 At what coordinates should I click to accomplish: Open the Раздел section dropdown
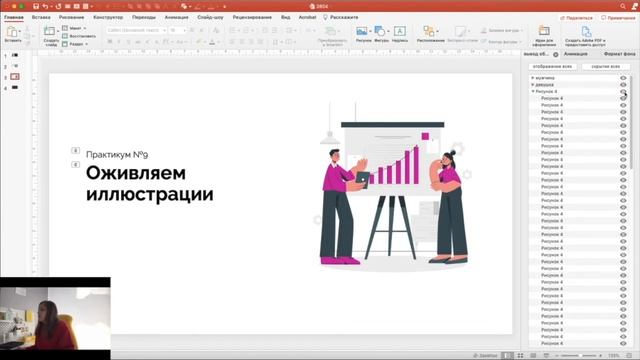(75, 44)
